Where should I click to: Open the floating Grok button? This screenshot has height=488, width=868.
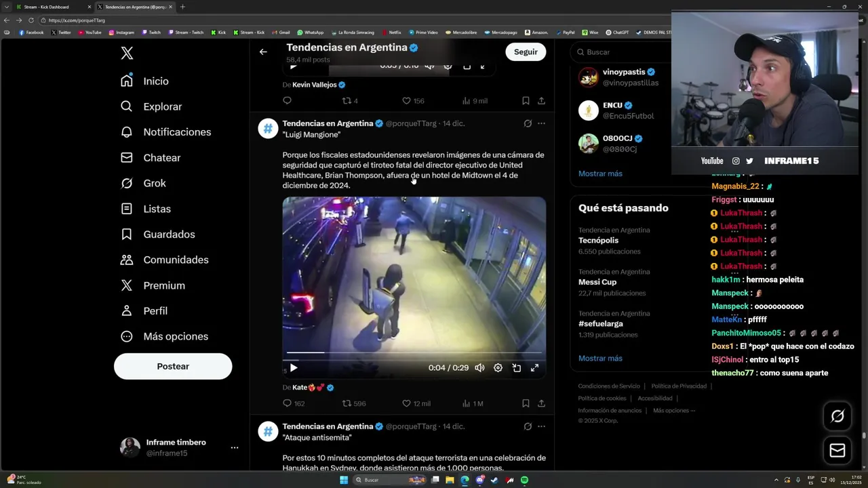click(837, 416)
